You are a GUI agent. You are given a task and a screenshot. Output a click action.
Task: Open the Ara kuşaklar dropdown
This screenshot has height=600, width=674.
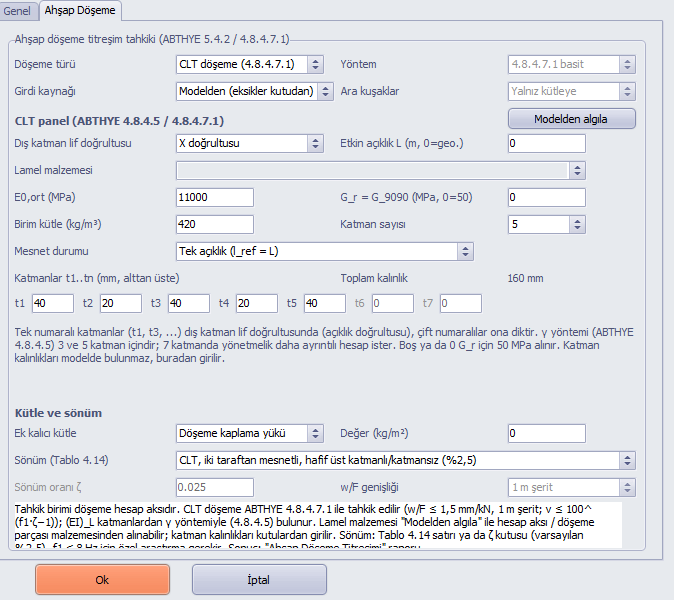click(571, 91)
